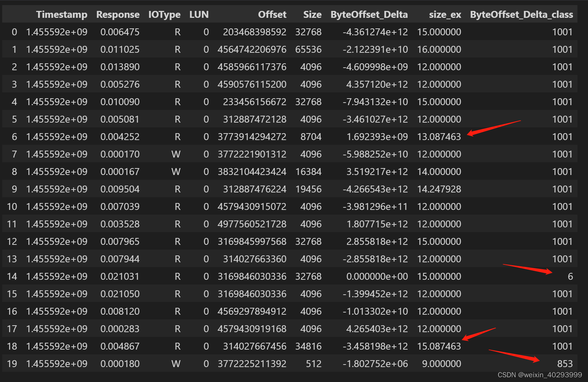Click size value 512
Viewport: 588px width, 382px height.
tap(313, 364)
